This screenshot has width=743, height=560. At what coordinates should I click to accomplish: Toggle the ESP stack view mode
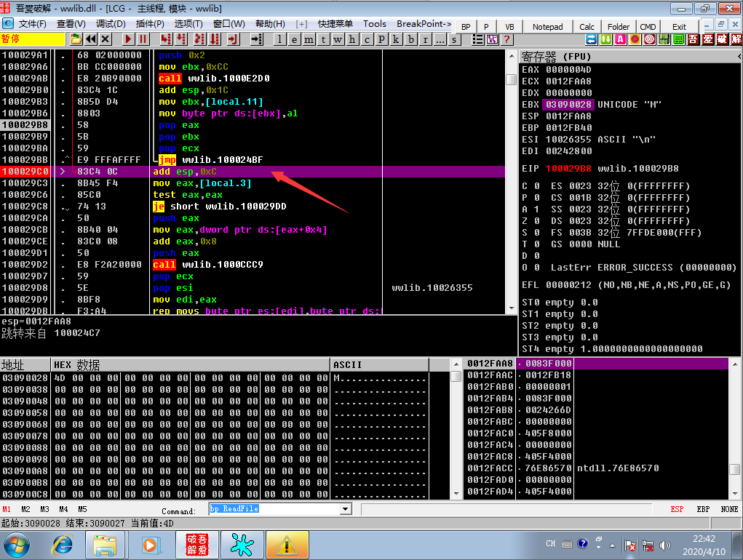(x=677, y=509)
